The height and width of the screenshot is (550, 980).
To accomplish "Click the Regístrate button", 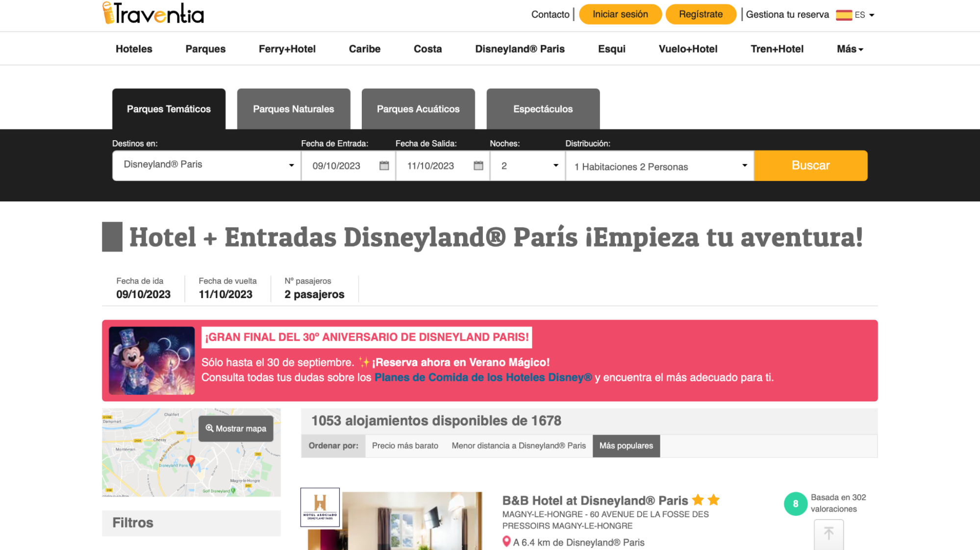I will (x=701, y=14).
